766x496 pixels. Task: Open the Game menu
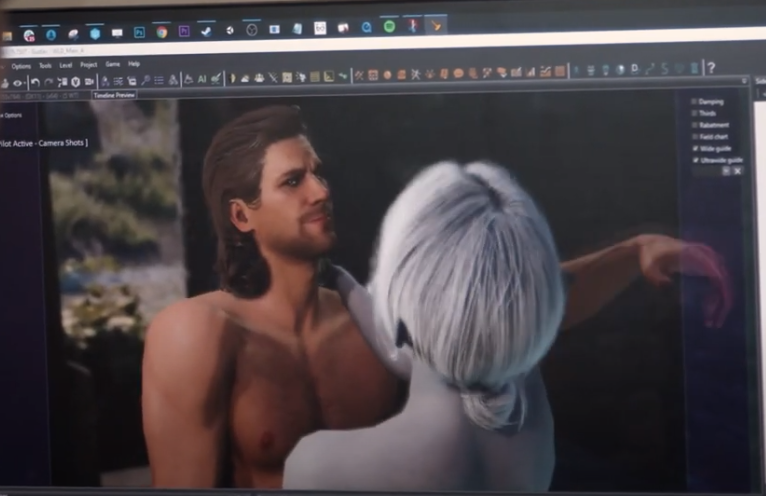coord(112,64)
